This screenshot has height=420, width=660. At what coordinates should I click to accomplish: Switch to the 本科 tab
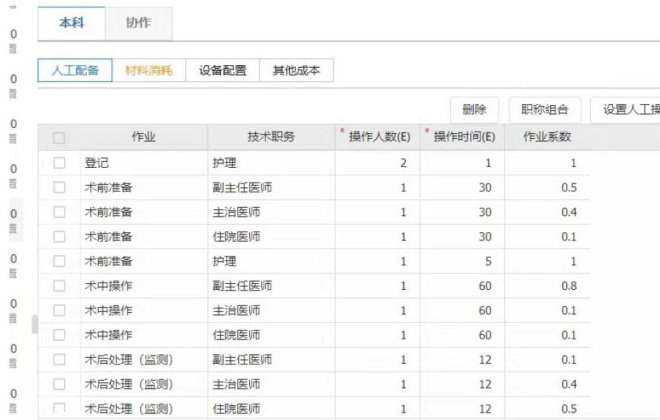click(70, 23)
